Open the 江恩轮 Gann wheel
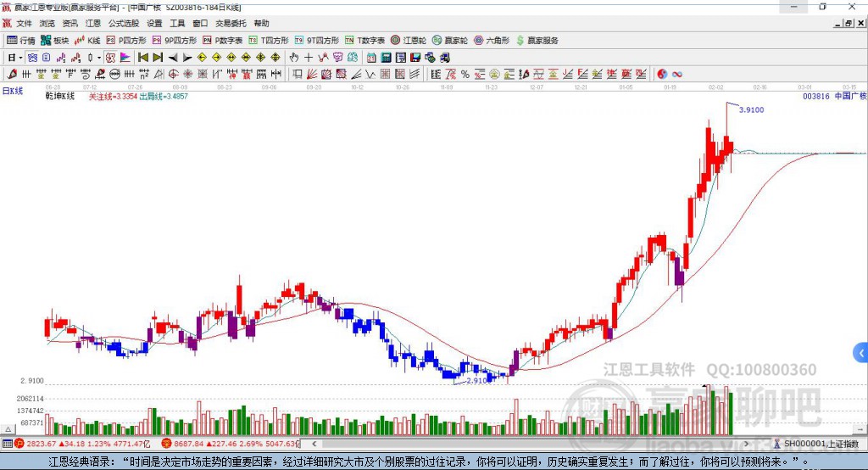The image size is (868, 470). click(409, 41)
